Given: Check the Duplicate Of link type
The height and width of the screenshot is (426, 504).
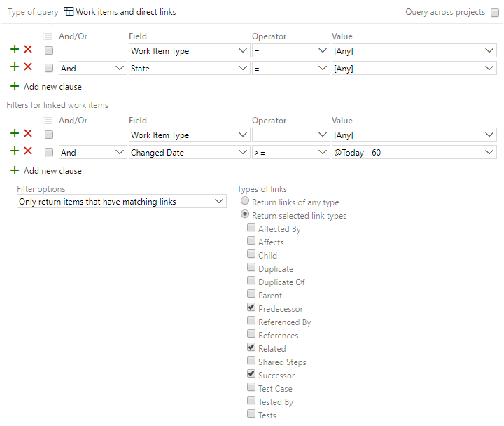Looking at the screenshot, I should click(x=251, y=280).
